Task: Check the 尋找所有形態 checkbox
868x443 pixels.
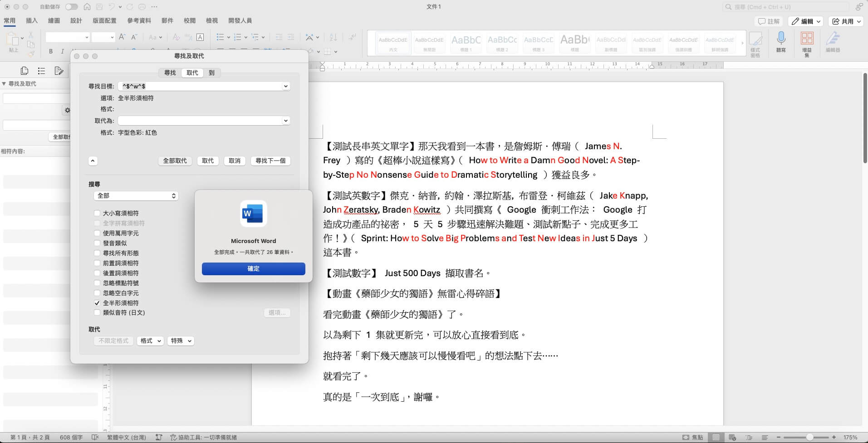Action: (97, 253)
